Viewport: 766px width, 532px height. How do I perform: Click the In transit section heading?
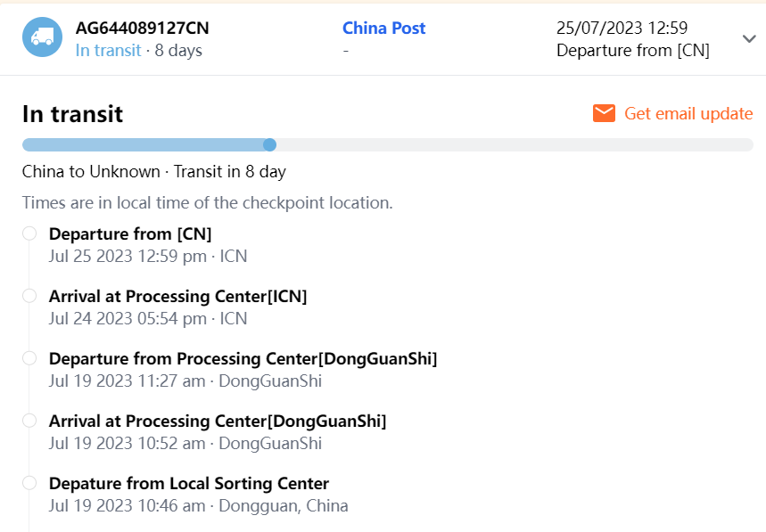(x=72, y=114)
